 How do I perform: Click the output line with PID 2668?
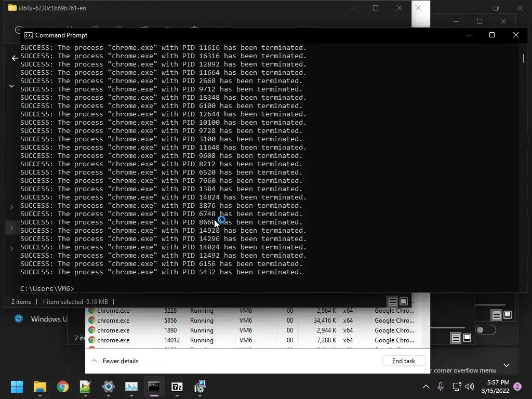point(161,81)
